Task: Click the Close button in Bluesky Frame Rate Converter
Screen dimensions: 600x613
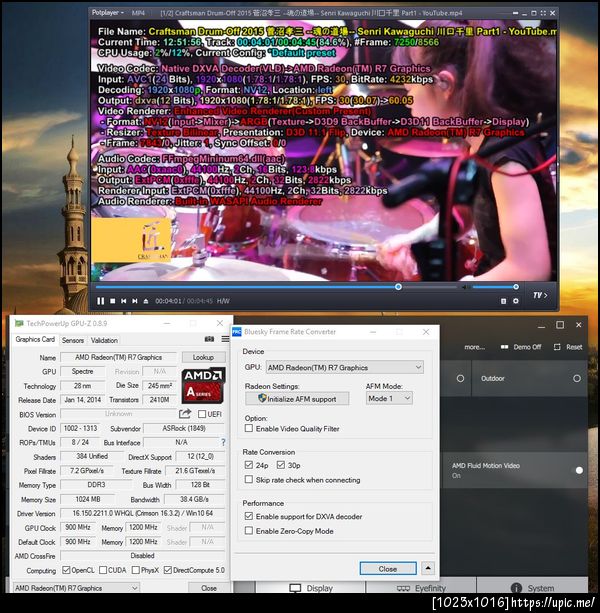Action: pyautogui.click(x=388, y=568)
